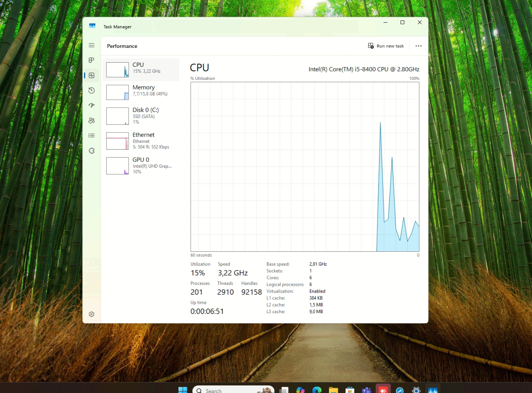Click the 60 seconds axis label
The width and height of the screenshot is (532, 393).
coord(201,255)
